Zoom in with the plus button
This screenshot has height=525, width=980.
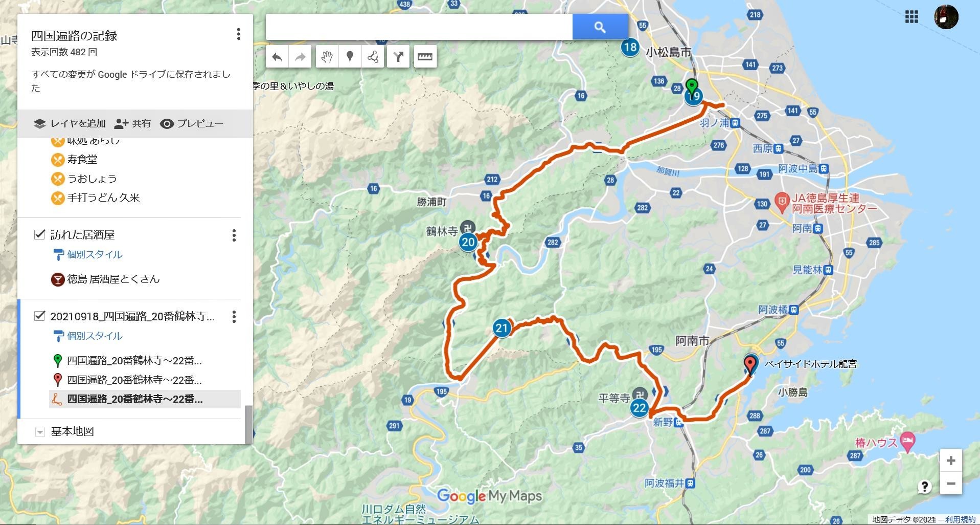pyautogui.click(x=951, y=461)
